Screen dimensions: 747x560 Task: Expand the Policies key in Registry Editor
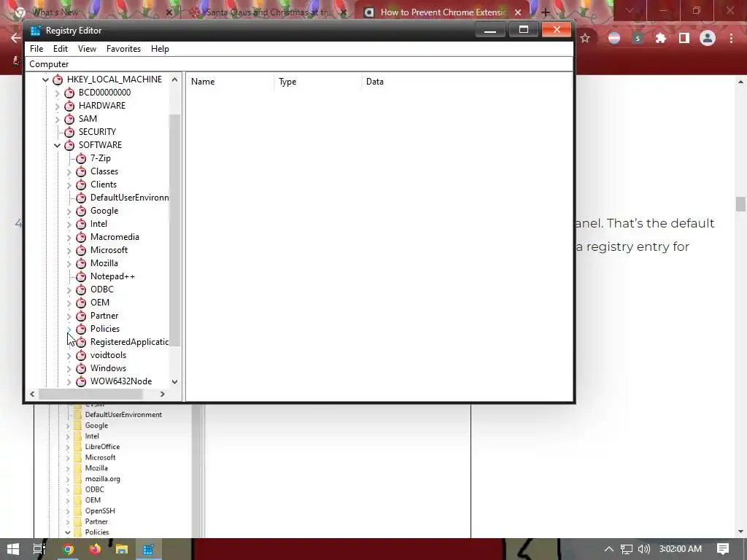pyautogui.click(x=69, y=329)
